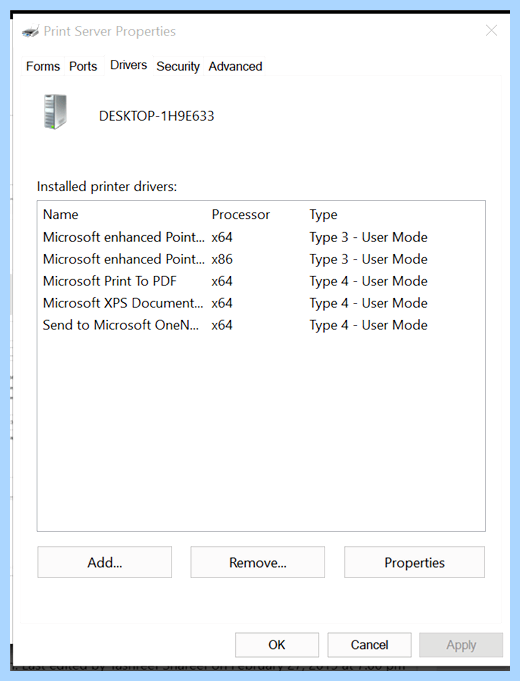Click Type 4 cell in Print To PDF row
This screenshot has height=681, width=520.
click(368, 281)
